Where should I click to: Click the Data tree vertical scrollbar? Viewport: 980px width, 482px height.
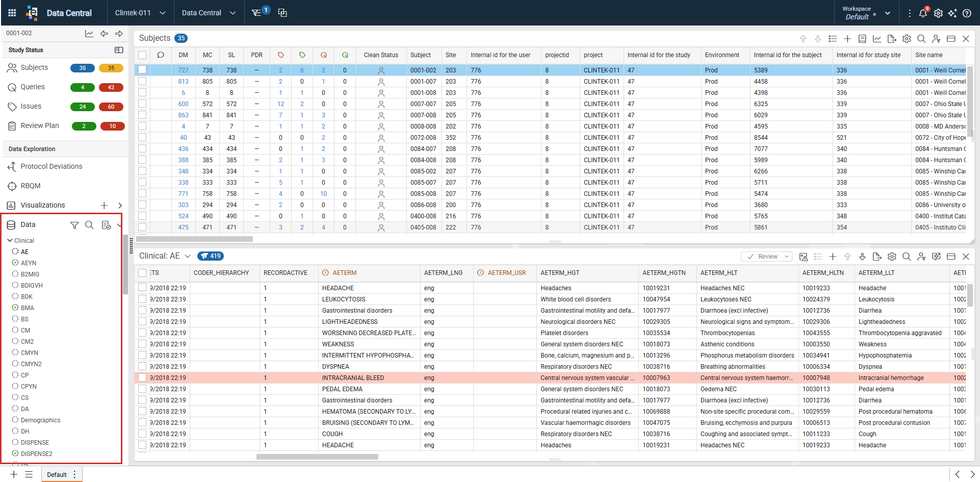click(125, 264)
